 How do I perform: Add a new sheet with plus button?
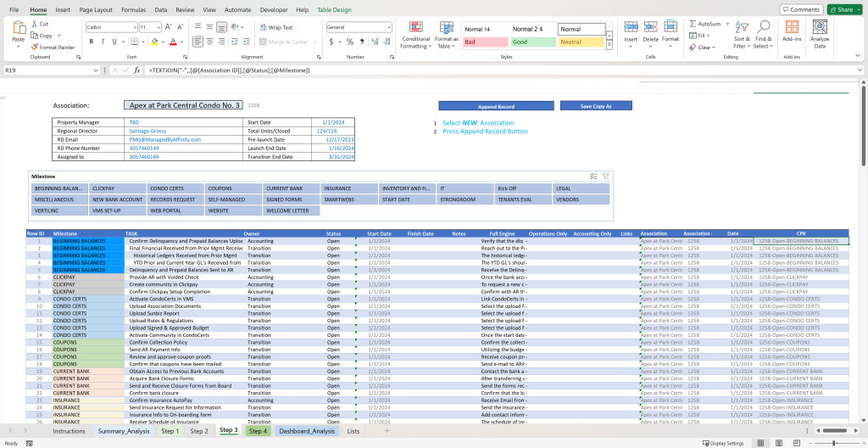(x=387, y=431)
